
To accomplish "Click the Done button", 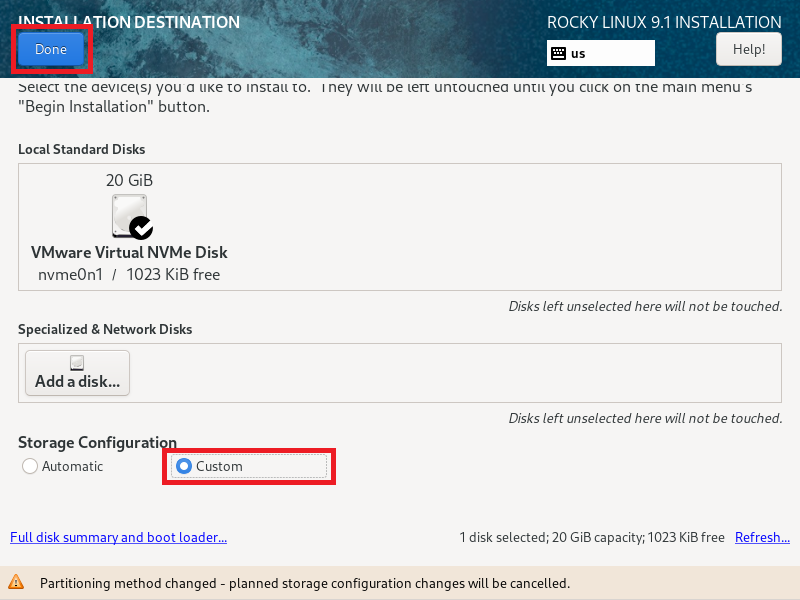I will click(51, 49).
